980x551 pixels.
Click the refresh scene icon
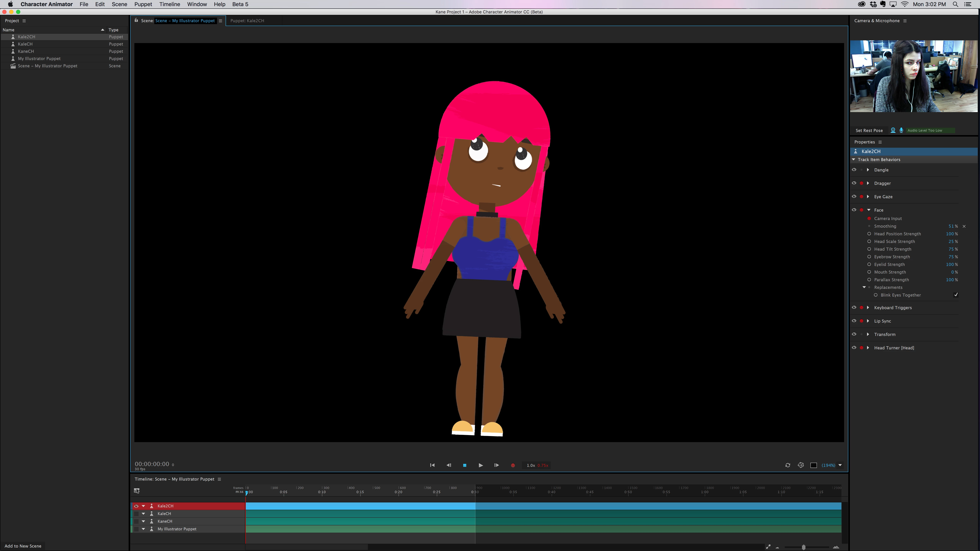coord(787,465)
